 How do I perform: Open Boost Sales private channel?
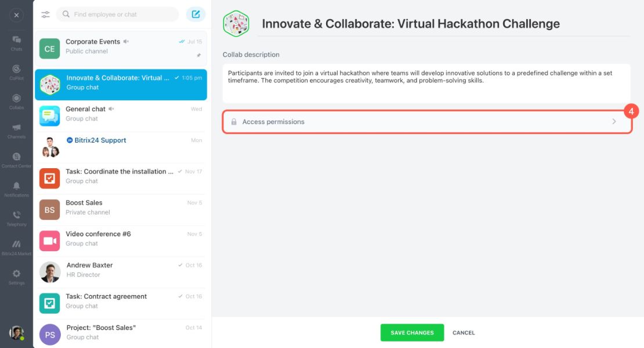(121, 209)
